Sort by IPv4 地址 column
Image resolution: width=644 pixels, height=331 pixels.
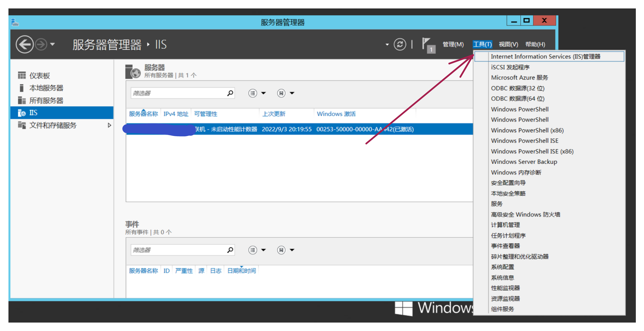[x=176, y=114]
